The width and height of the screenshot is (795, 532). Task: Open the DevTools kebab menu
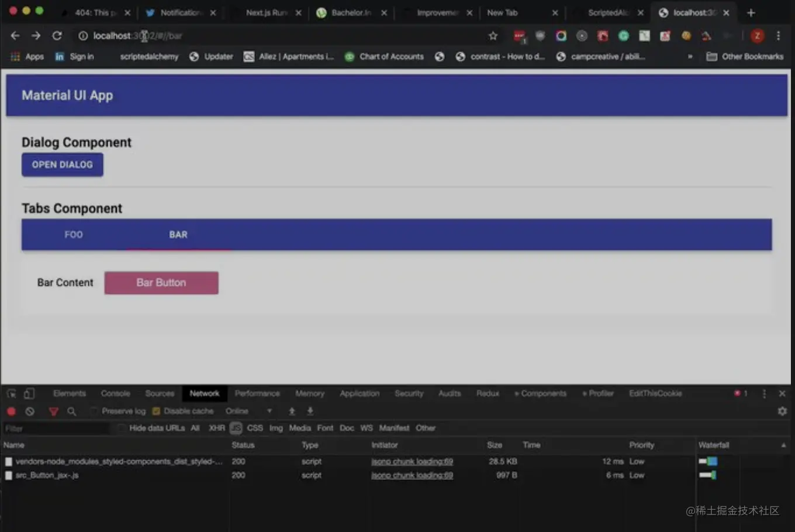(x=764, y=393)
